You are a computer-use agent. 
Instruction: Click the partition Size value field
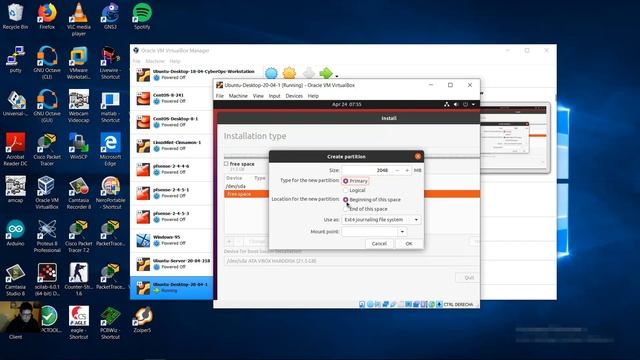point(367,170)
